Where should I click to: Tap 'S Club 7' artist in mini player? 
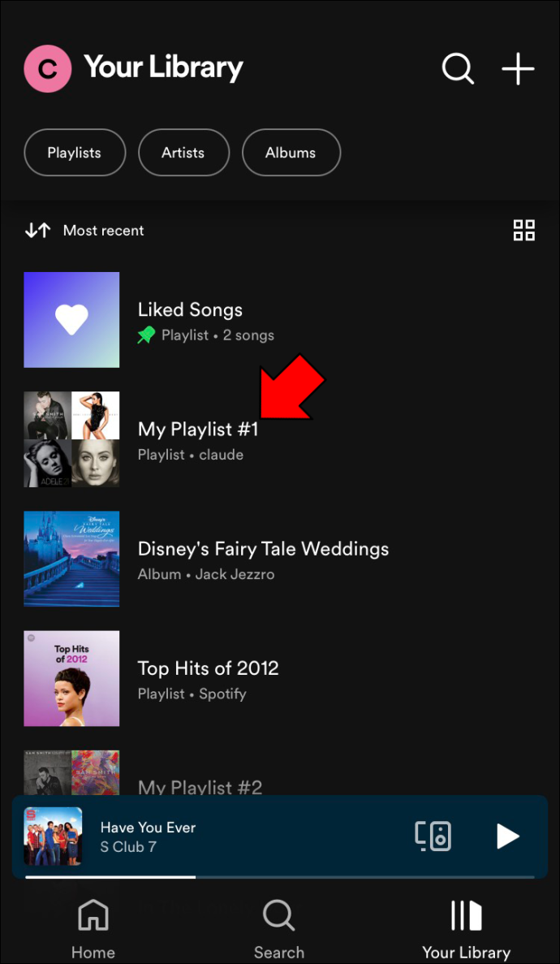[128, 847]
